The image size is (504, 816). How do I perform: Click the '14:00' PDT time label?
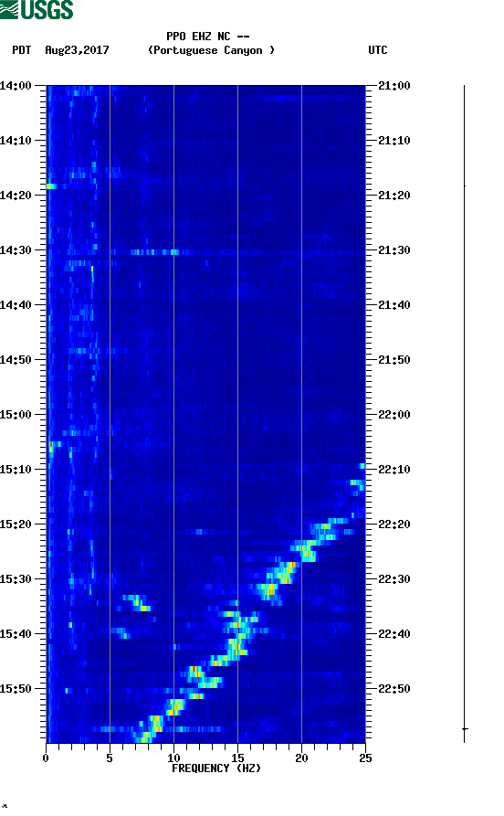click(x=16, y=86)
